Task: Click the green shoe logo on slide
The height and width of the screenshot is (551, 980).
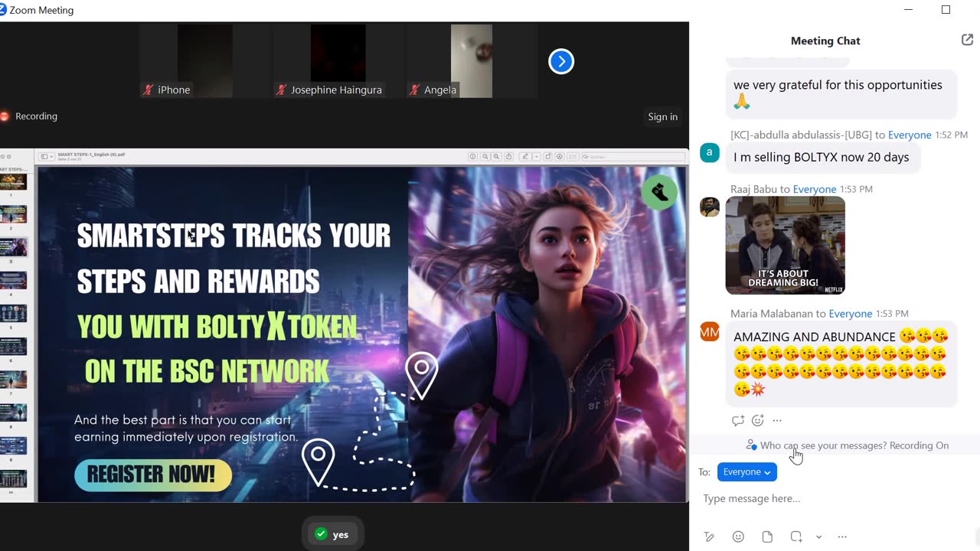Action: pyautogui.click(x=659, y=192)
